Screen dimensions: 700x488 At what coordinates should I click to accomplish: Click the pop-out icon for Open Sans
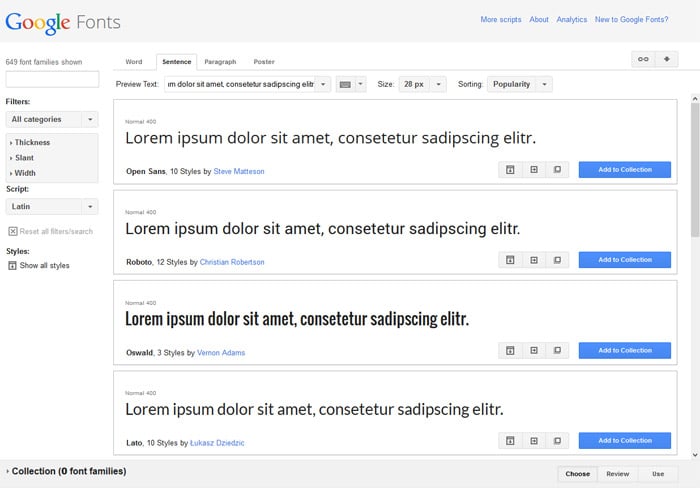tap(557, 170)
